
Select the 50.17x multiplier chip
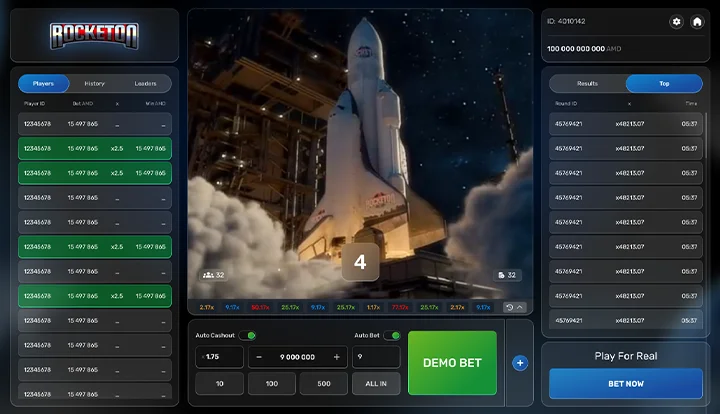(x=260, y=308)
